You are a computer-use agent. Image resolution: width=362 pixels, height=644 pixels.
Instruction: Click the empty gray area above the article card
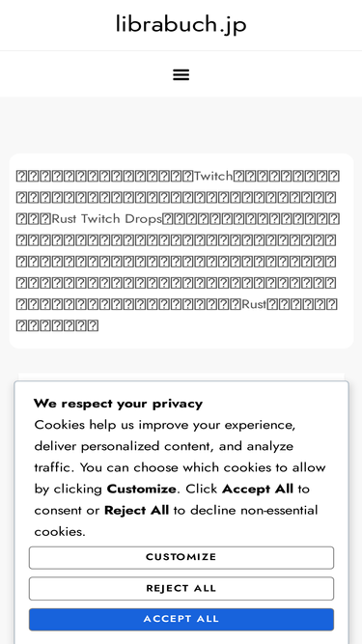181,125
